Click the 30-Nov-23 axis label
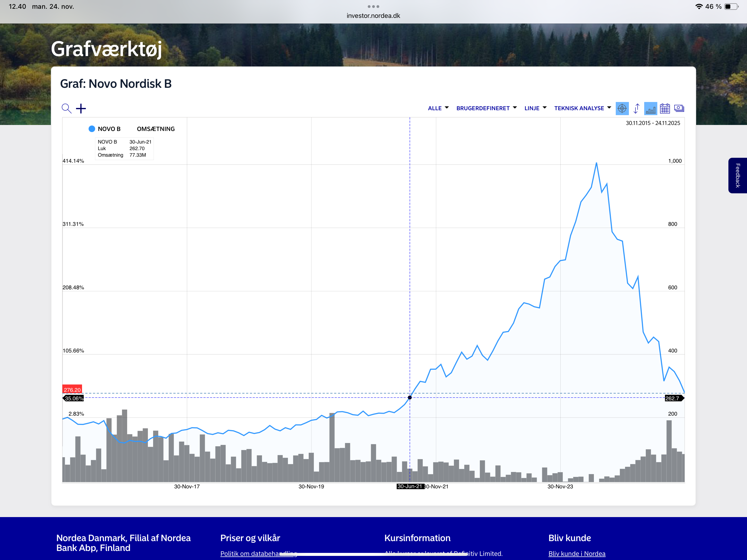 [x=560, y=486]
